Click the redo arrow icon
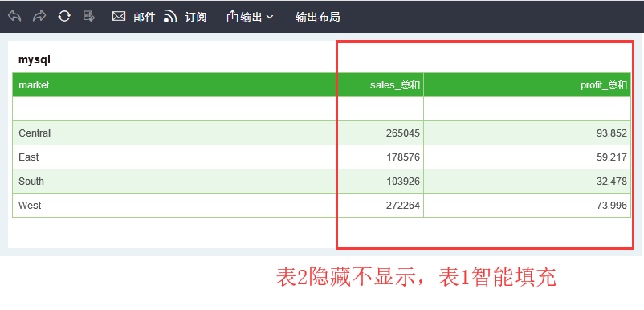Screen dimensions: 644x310 tap(39, 16)
